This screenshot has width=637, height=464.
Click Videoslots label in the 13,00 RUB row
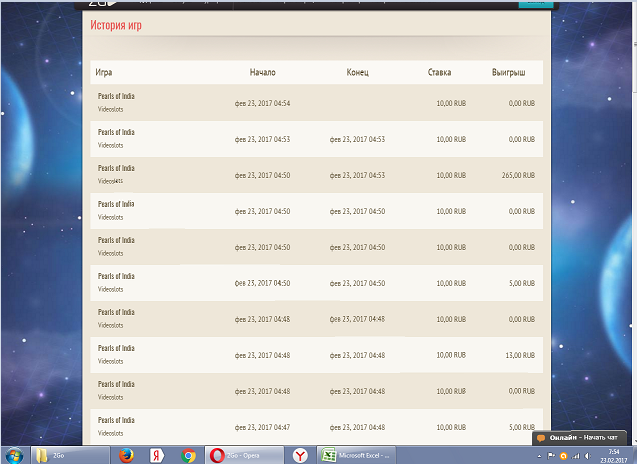pos(110,361)
